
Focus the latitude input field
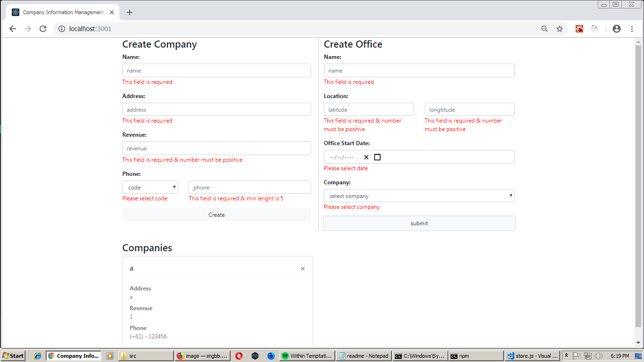[369, 109]
